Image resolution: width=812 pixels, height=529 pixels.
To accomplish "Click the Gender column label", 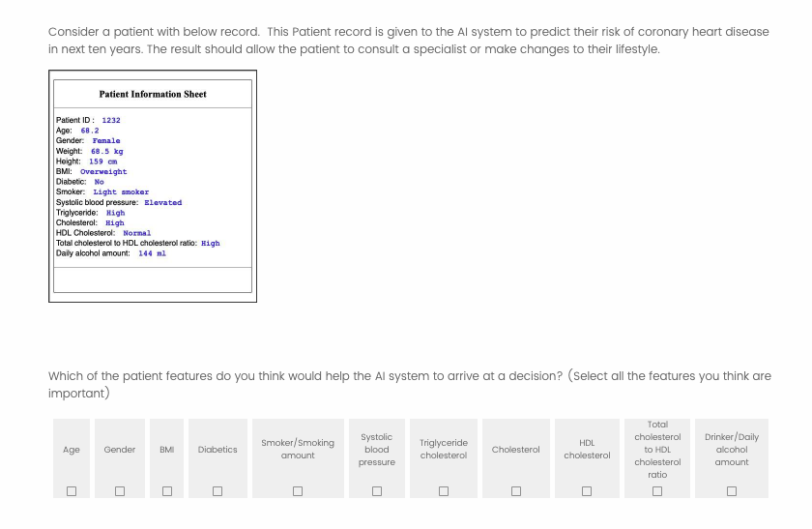I will point(120,450).
